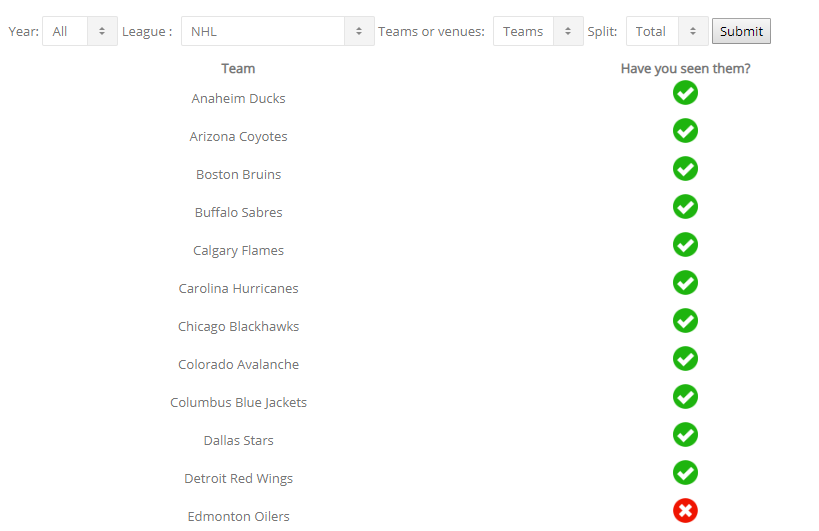
Task: Open the League dropdown showing NHL
Action: pos(278,31)
